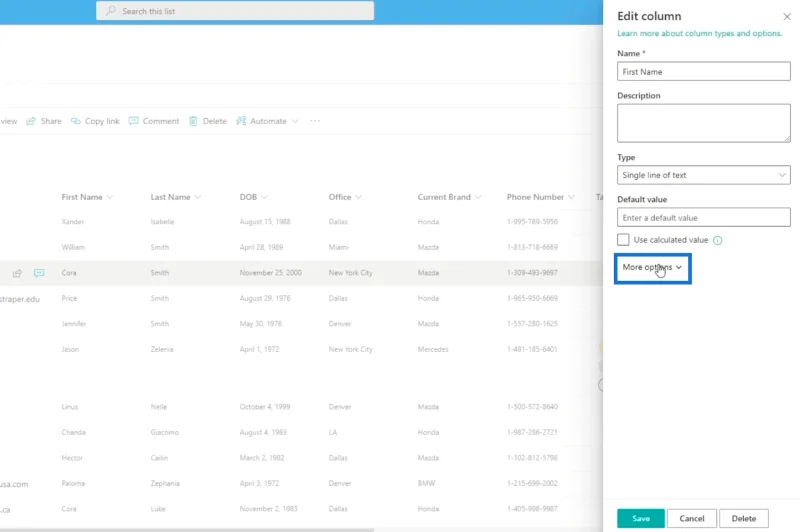Open the DOB column header dropdown

[264, 197]
